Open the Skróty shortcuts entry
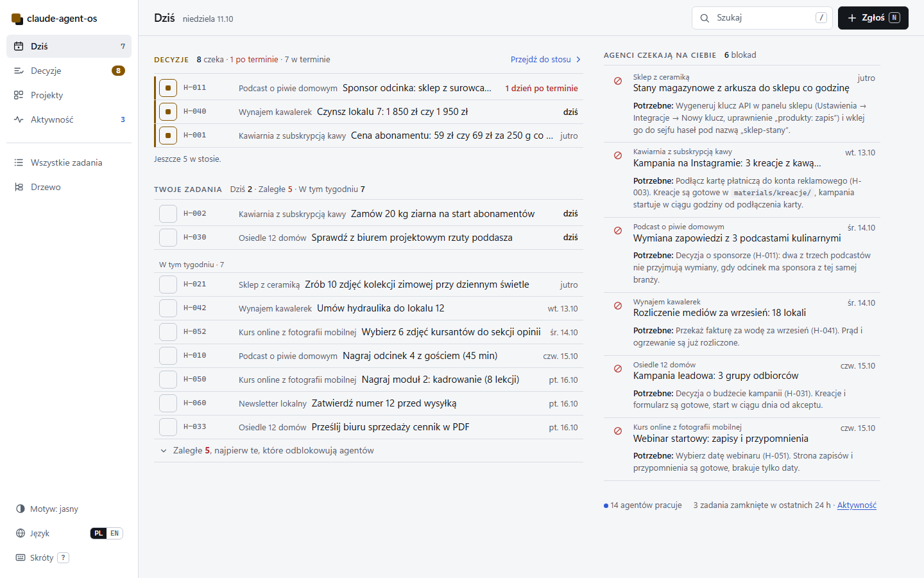 [x=43, y=557]
